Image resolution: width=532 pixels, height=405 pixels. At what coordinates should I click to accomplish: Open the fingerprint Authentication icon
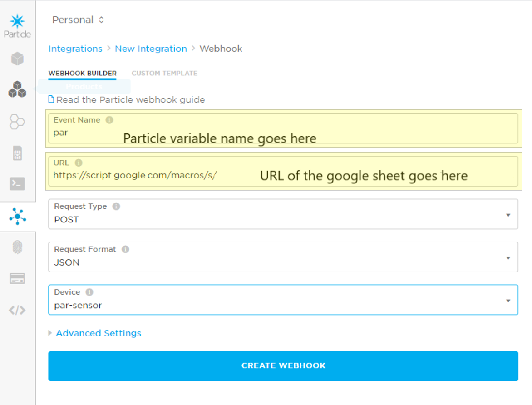[17, 247]
